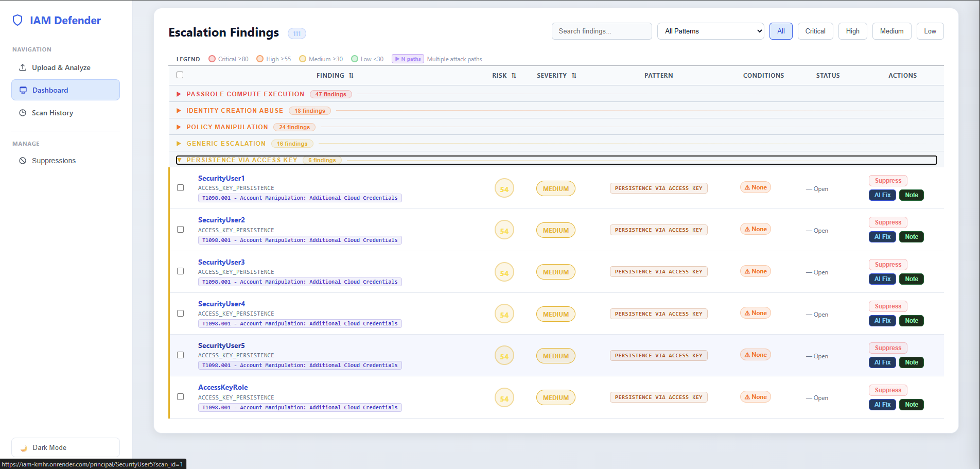Screen dimensions: 980x469
Task: Check the SecurityUser1 row checkbox
Action: pyautogui.click(x=181, y=188)
